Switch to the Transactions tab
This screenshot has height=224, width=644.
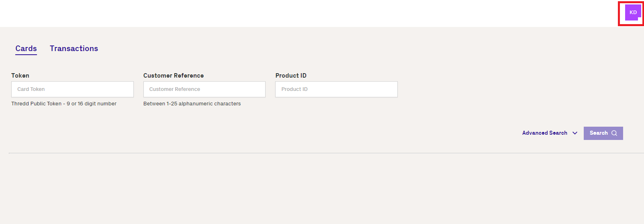(x=74, y=49)
